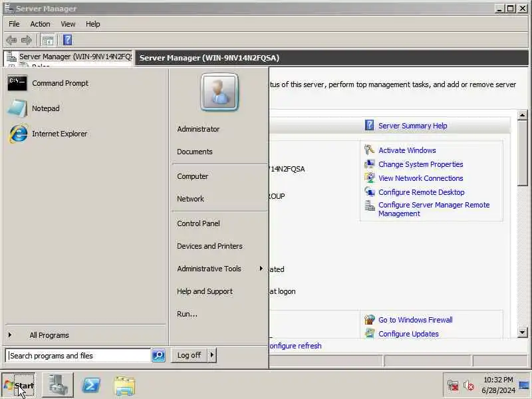Open the Help menu
Screen dimensions: 532x399
92,24
